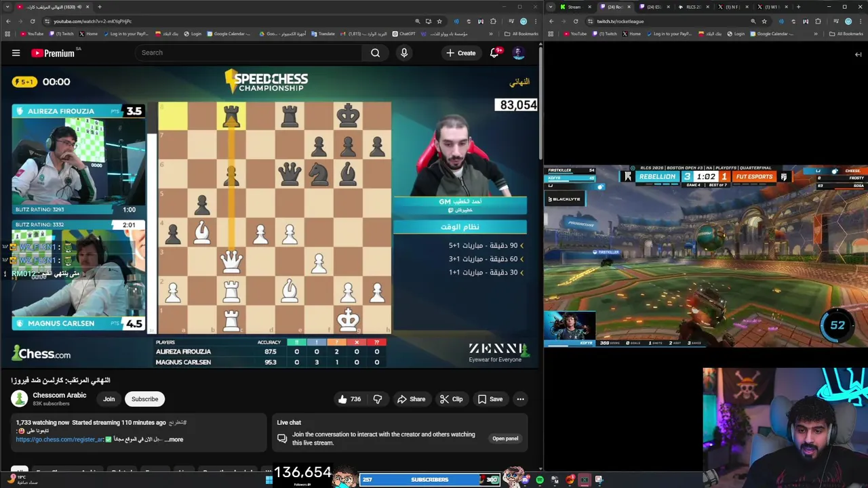Open the weather widget on the taskbar
The width and height of the screenshot is (868, 488).
[22, 480]
